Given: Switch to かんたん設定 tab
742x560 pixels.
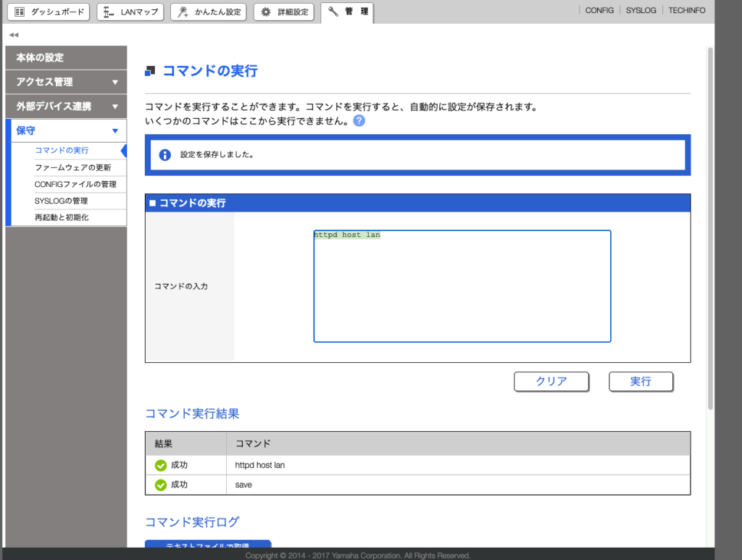Looking at the screenshot, I should (x=209, y=12).
